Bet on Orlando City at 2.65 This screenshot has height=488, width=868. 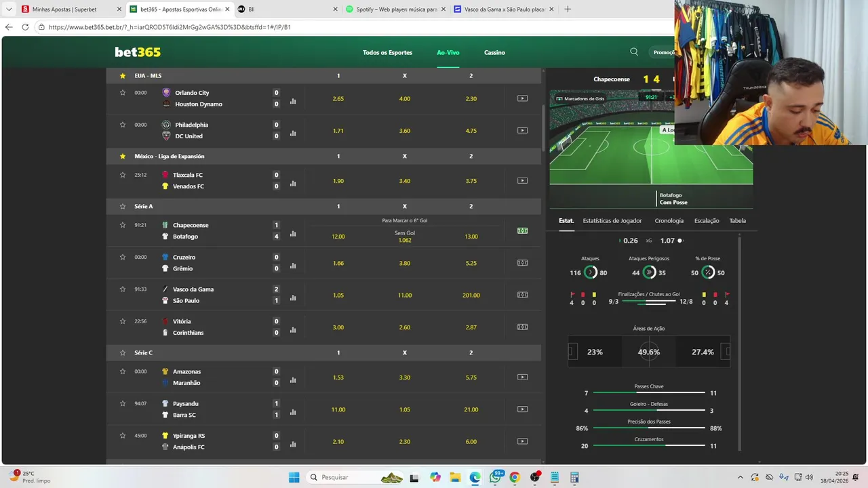pyautogui.click(x=338, y=98)
